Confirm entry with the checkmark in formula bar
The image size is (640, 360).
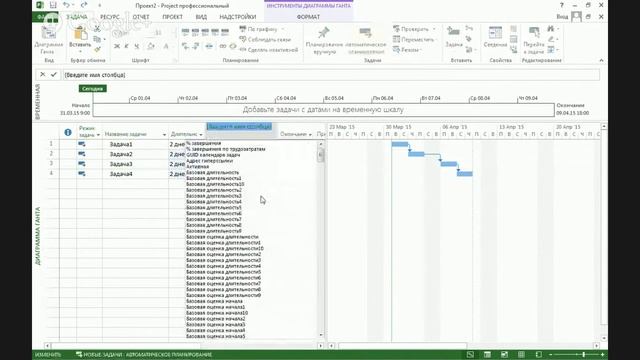point(53,75)
